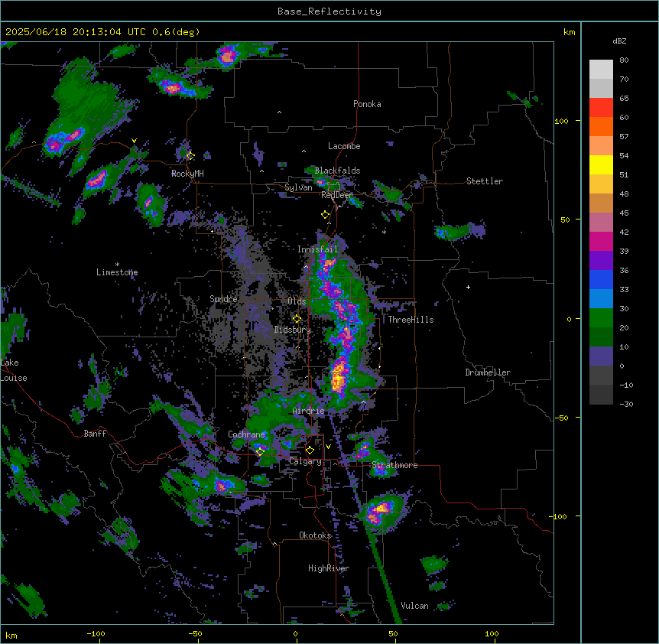The width and height of the screenshot is (659, 644).
Task: Click the Stettler map label
Action: (x=485, y=181)
